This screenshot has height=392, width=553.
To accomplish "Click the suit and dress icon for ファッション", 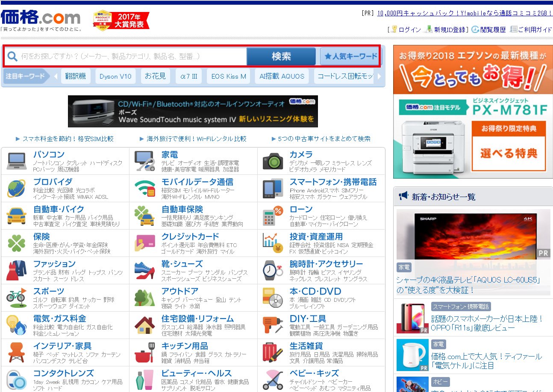I will pos(17,271).
